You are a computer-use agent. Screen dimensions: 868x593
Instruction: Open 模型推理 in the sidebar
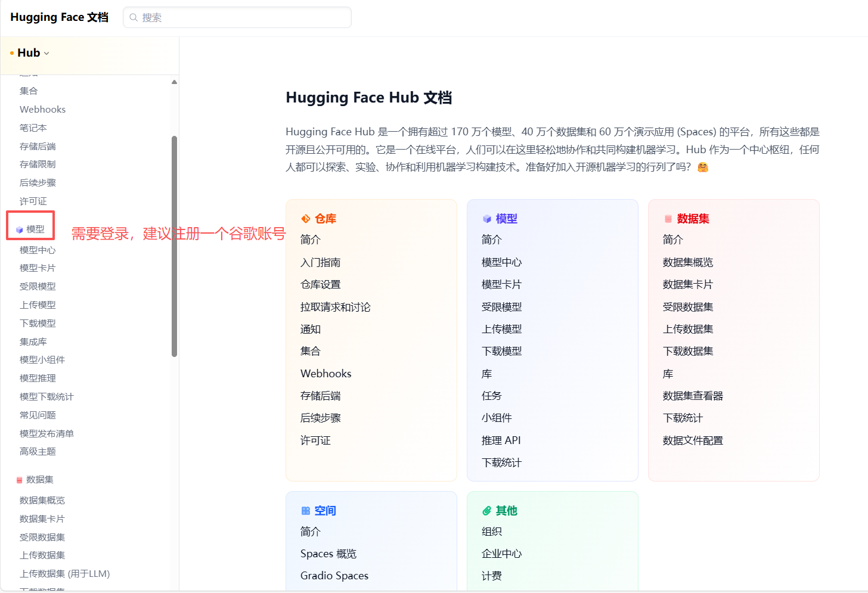click(38, 378)
